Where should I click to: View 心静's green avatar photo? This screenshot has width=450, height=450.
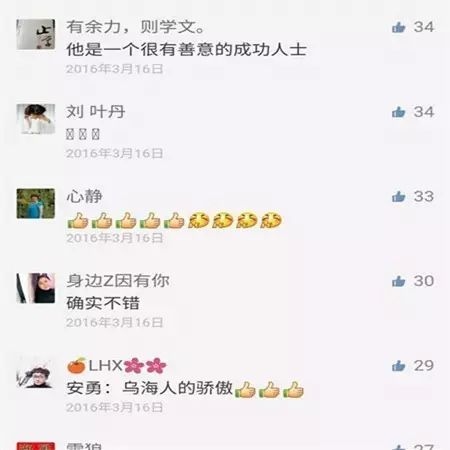pyautogui.click(x=36, y=203)
